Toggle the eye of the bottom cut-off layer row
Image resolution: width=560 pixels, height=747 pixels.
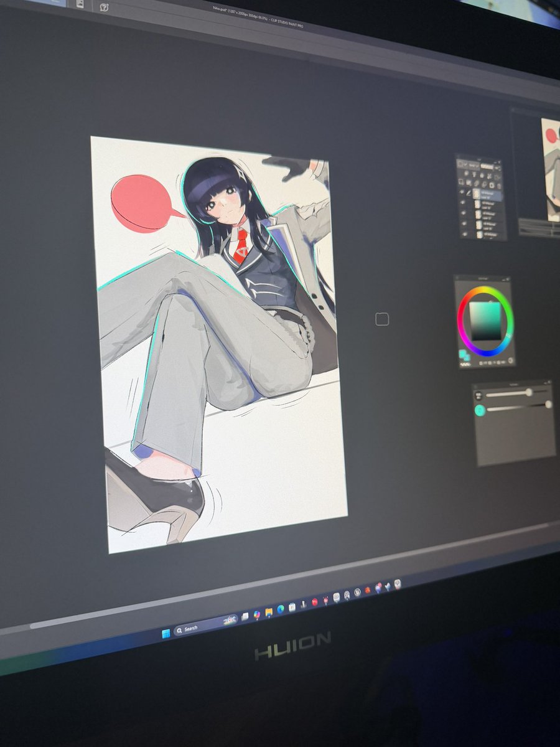click(x=465, y=234)
